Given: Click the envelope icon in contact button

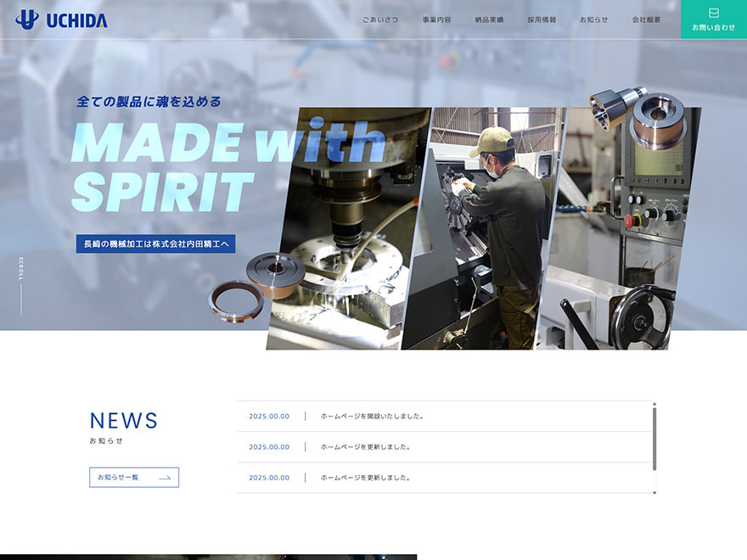Looking at the screenshot, I should (713, 13).
